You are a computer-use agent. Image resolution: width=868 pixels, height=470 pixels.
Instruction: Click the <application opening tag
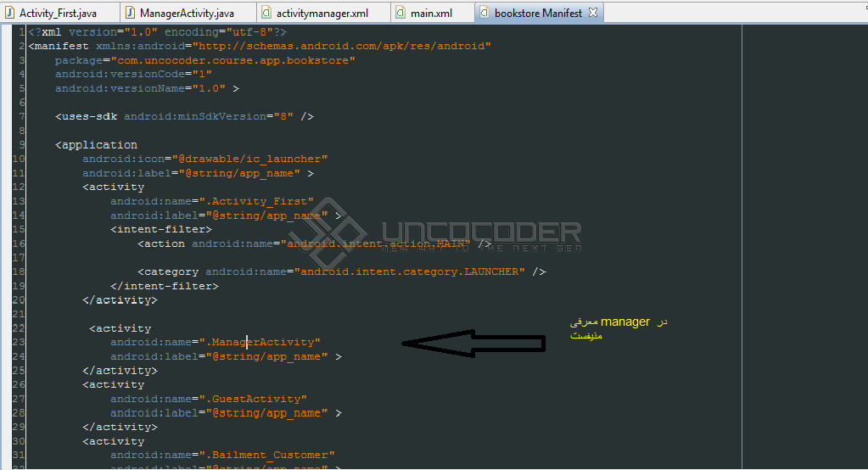(x=97, y=145)
